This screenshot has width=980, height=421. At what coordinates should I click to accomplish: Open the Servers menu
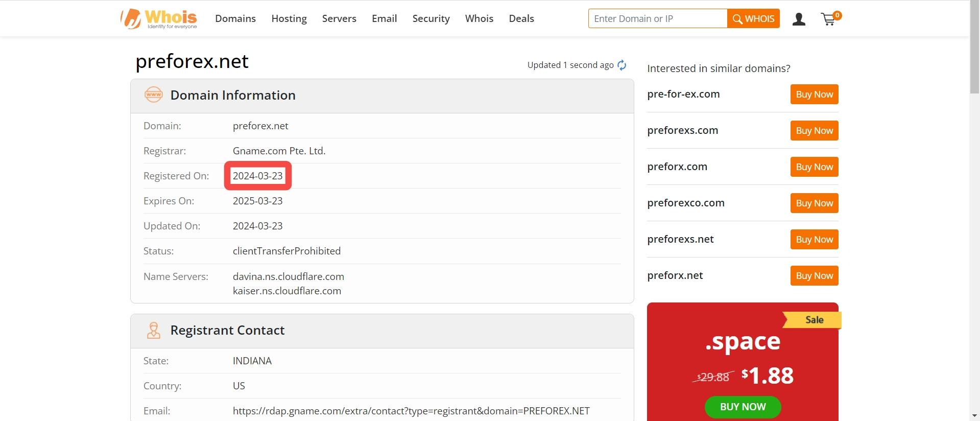[339, 18]
